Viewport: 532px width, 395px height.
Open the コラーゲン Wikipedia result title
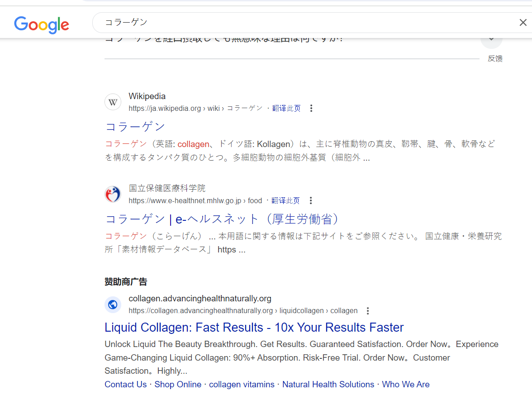135,127
